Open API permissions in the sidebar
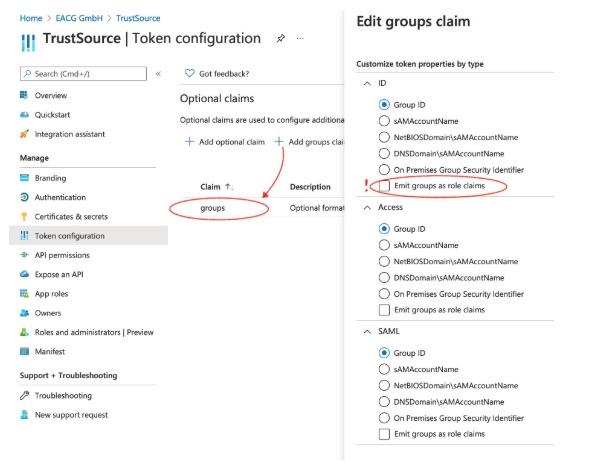Screen dimensions: 589x463 [62, 255]
